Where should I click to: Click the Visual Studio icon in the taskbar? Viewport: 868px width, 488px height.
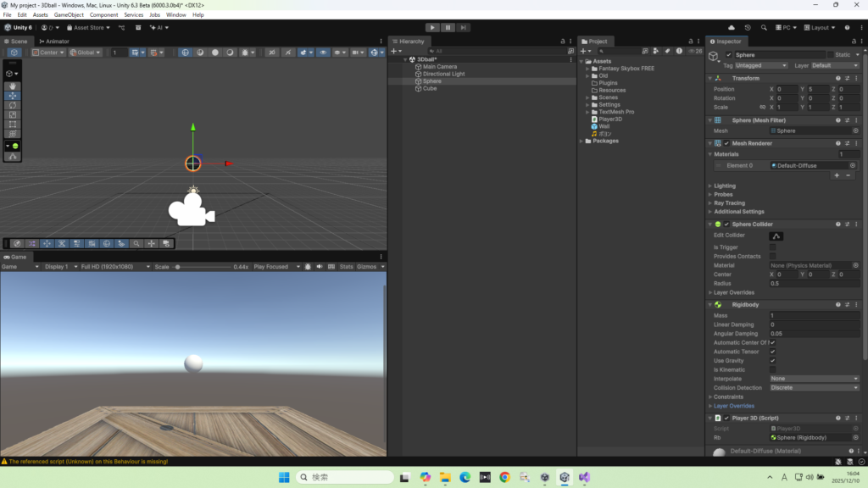tap(583, 477)
